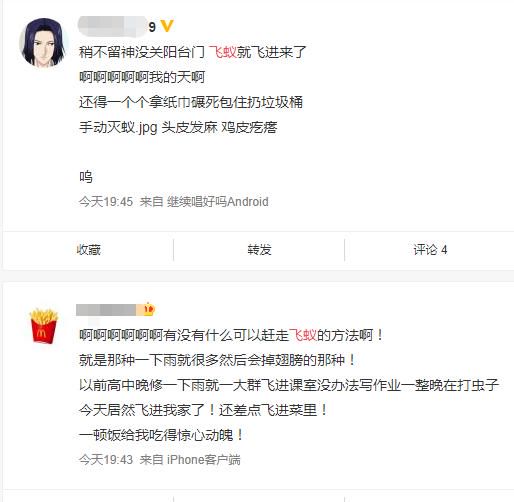Click red 飞蚁 keyword in second post
The height and width of the screenshot is (502, 514).
302,335
